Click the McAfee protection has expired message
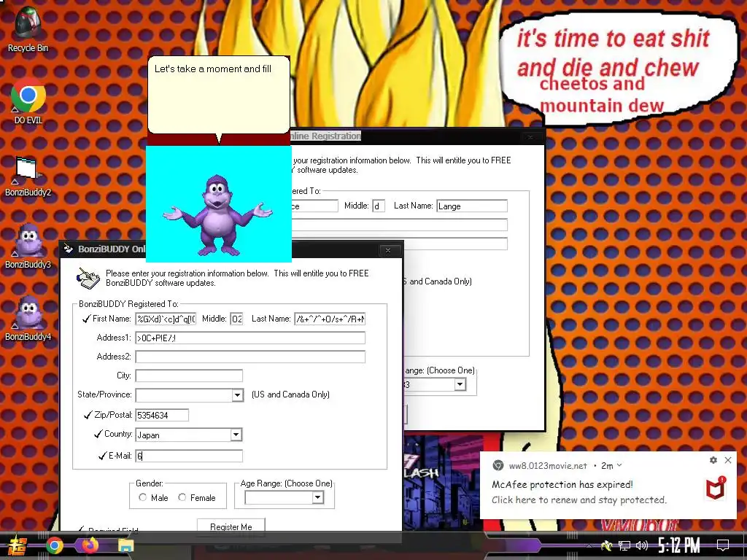This screenshot has width=747, height=560. 562,484
